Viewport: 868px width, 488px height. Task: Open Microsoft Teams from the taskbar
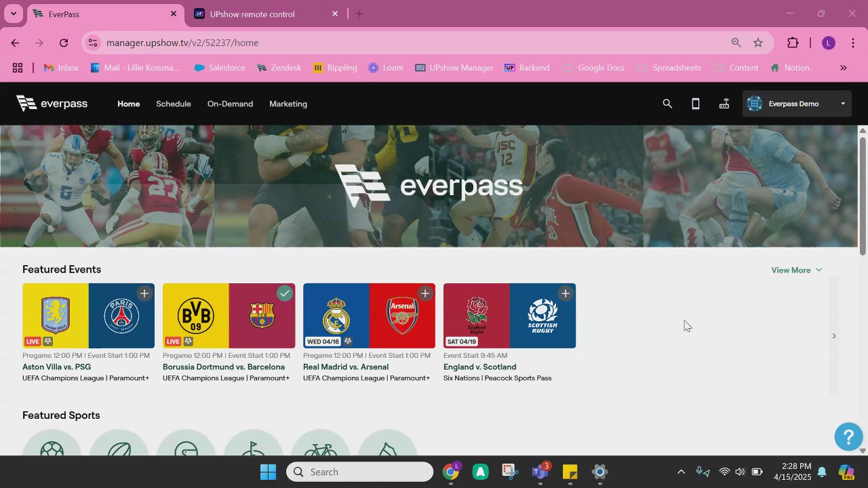(x=540, y=472)
